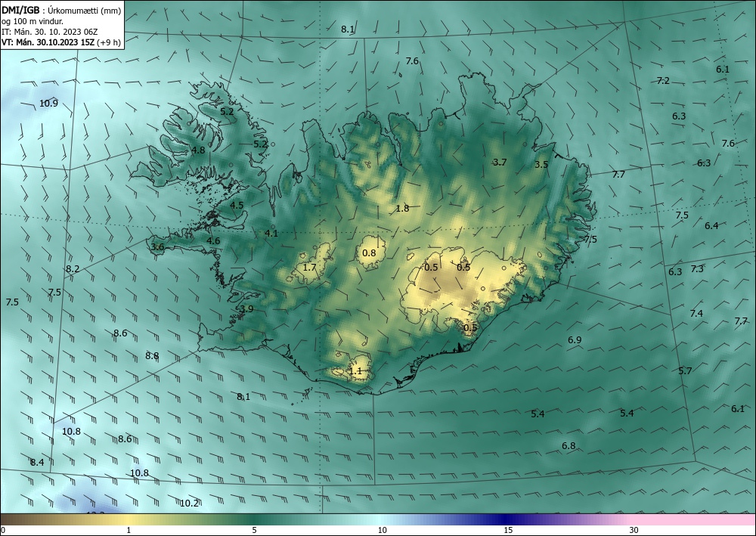
Task: Select the 3.7 value label
Action: coord(500,162)
